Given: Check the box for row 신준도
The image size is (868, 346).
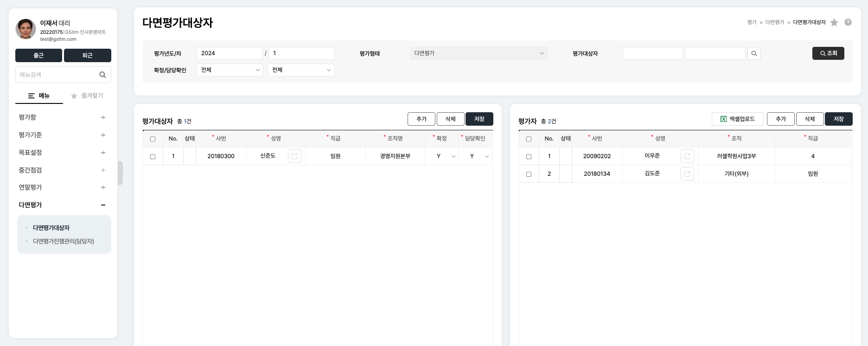Looking at the screenshot, I should (153, 157).
